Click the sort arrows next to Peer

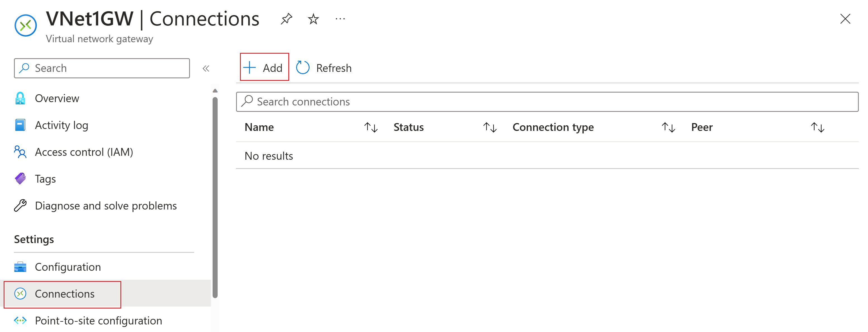pos(817,127)
